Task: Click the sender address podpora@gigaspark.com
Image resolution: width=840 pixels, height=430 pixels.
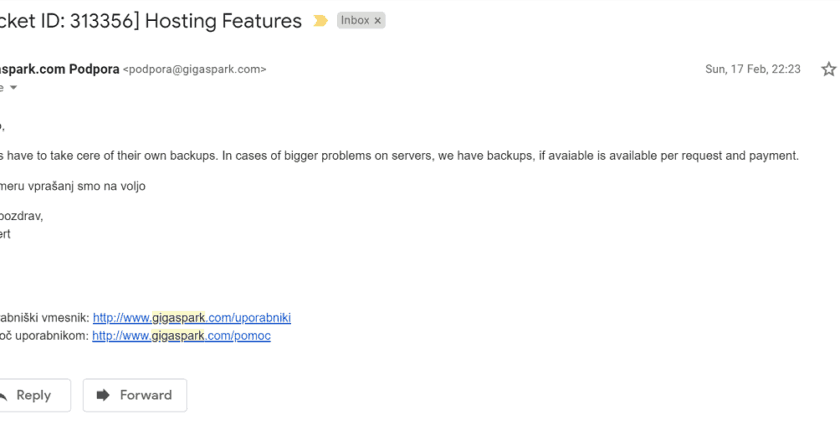Action: [194, 70]
